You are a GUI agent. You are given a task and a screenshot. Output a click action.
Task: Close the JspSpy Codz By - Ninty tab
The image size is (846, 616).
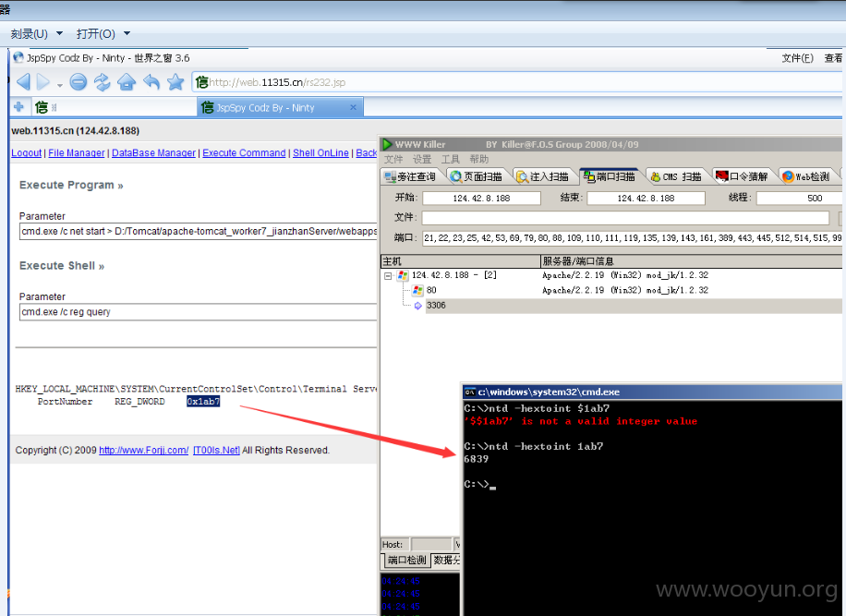(353, 107)
